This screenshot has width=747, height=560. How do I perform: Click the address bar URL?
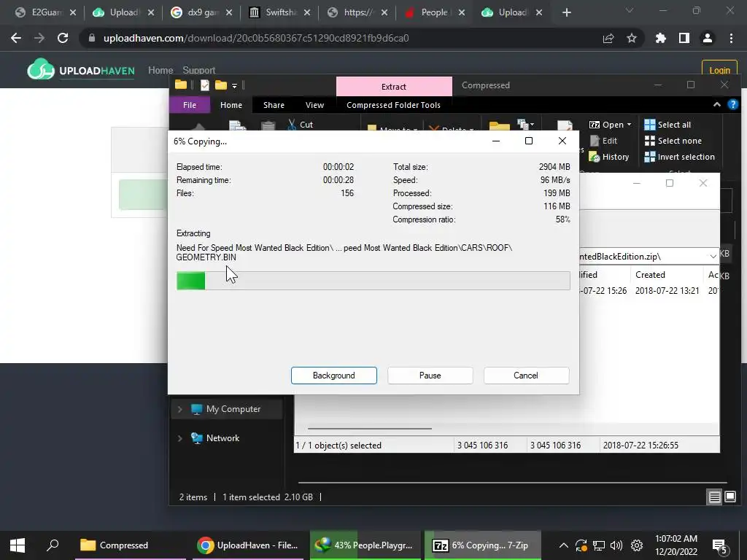256,38
